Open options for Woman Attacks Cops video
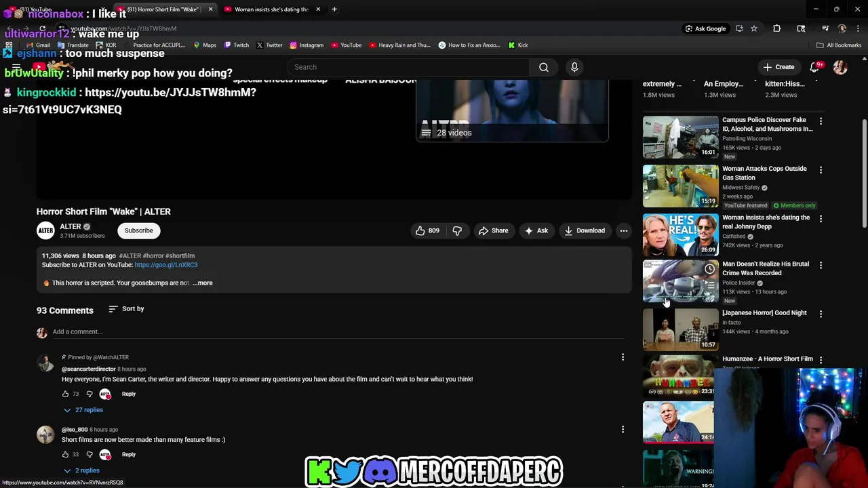 click(821, 170)
